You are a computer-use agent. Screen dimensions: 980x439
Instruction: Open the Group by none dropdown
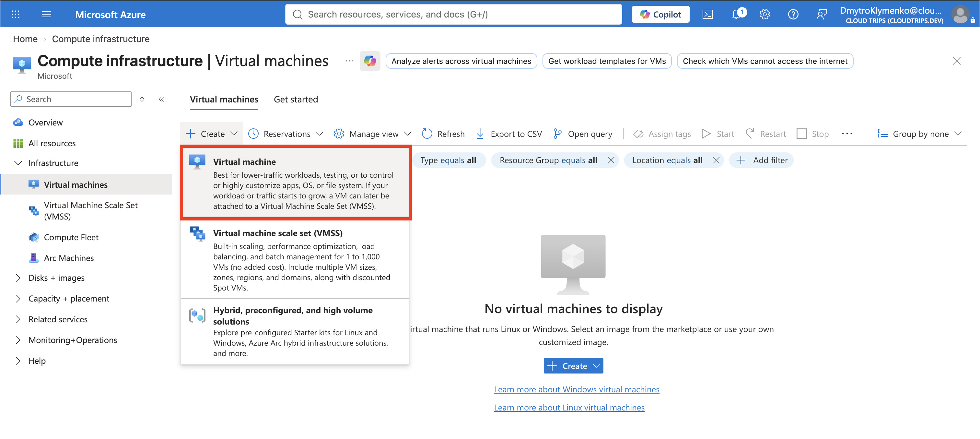pyautogui.click(x=920, y=134)
